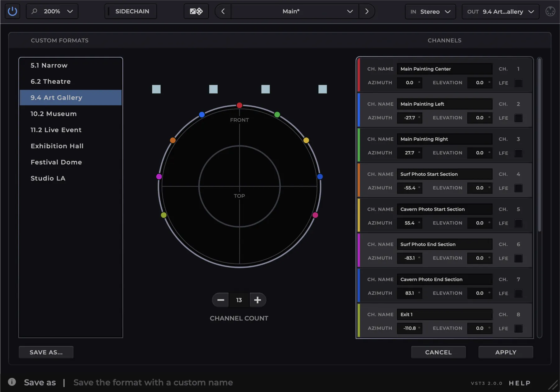This screenshot has width=560, height=392.
Task: Select Festival Dome custom format
Action: (x=71, y=162)
